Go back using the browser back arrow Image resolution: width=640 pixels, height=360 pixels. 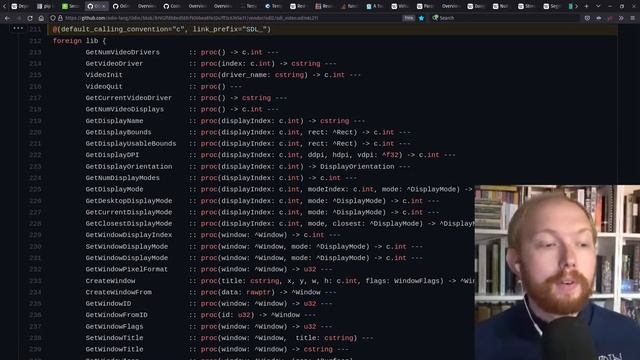tap(7, 18)
